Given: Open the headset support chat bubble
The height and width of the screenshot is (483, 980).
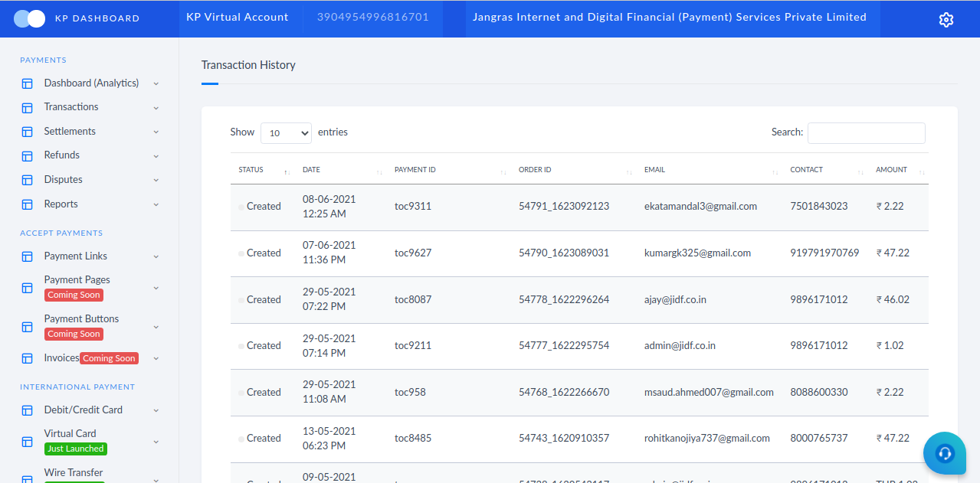Looking at the screenshot, I should [945, 453].
